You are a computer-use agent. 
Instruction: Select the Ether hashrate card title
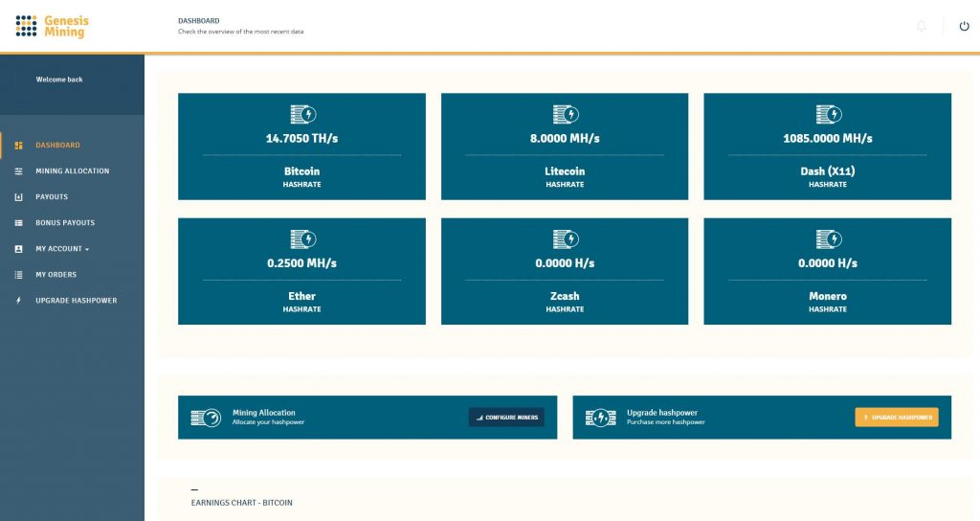[x=301, y=296]
